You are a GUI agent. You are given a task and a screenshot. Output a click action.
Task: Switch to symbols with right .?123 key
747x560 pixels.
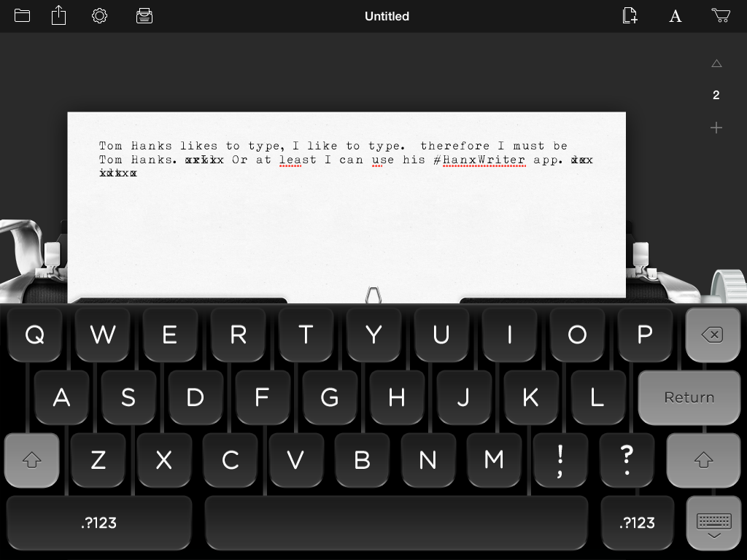637,523
